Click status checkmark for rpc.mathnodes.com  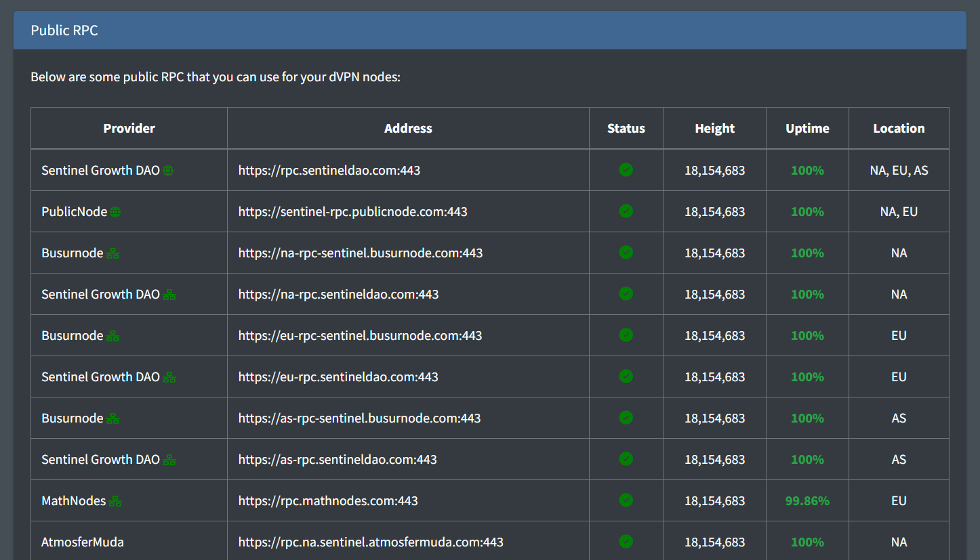click(626, 500)
